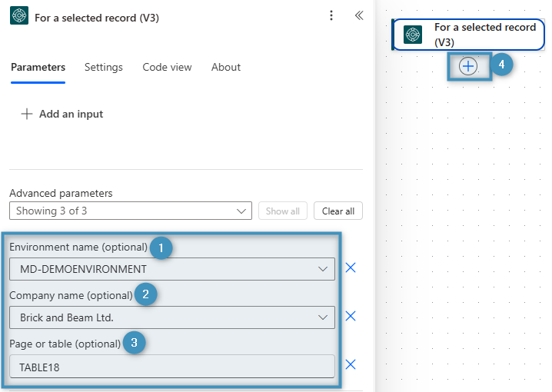Click the Page or table input field
Image resolution: width=552 pixels, height=392 pixels.
pos(172,367)
